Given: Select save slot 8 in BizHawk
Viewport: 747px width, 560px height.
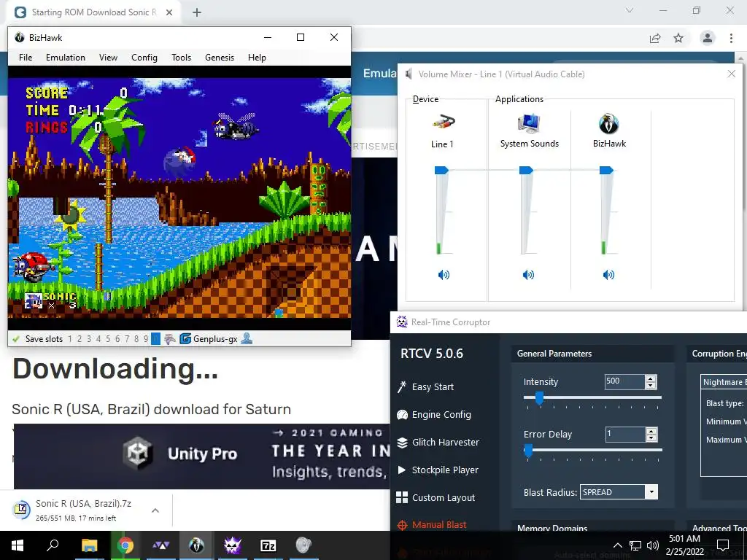Looking at the screenshot, I should [x=136, y=339].
